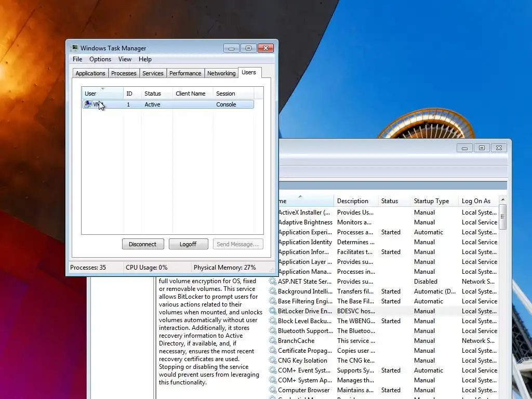Image resolution: width=532 pixels, height=399 pixels.
Task: Open the File menu in Task Manager
Action: pos(77,59)
